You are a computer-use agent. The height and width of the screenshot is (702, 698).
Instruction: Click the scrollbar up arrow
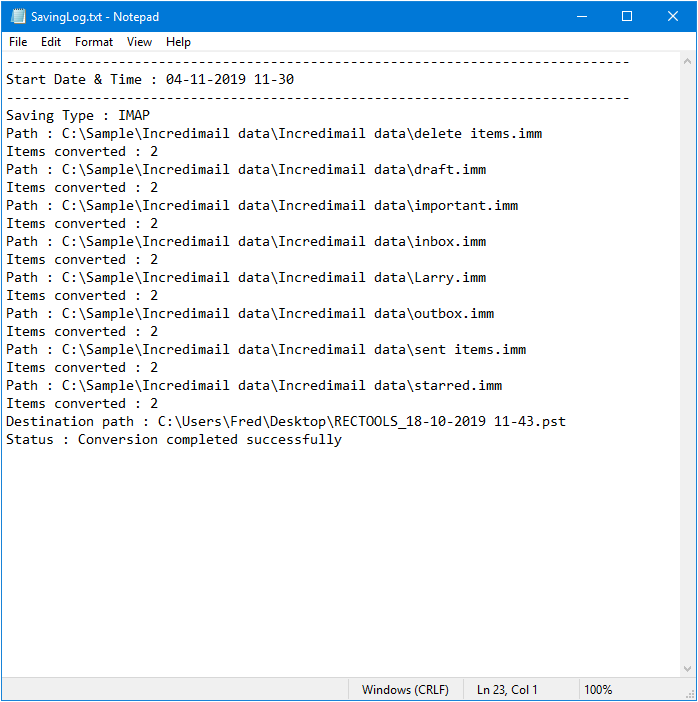687,62
